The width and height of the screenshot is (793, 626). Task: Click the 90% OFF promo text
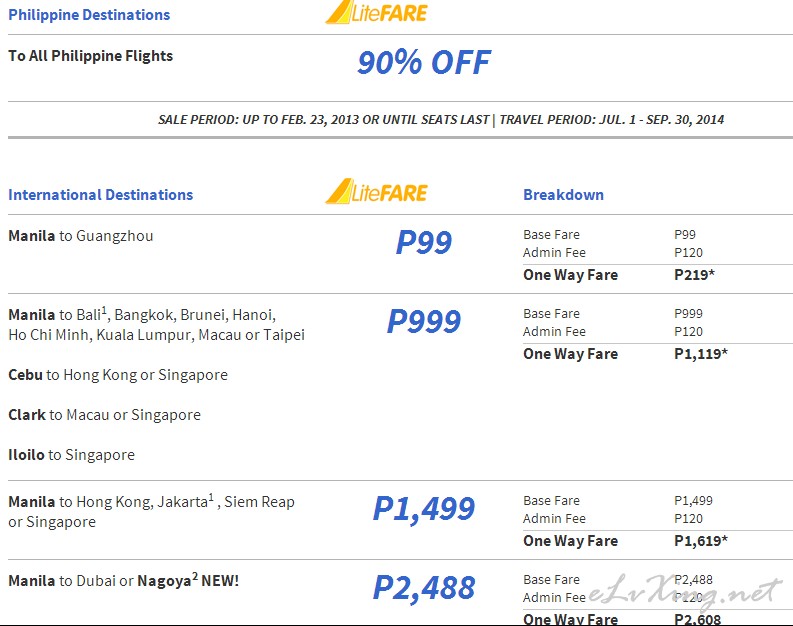coord(424,62)
